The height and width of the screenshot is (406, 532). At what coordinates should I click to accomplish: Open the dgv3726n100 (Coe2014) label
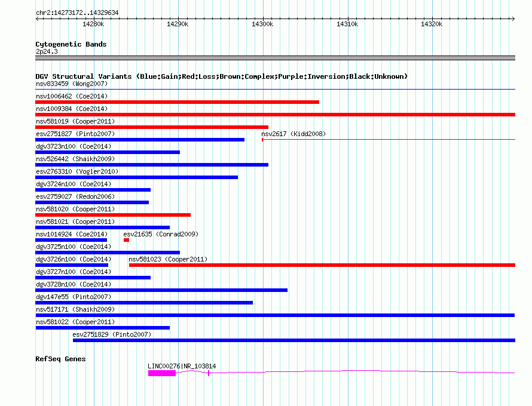click(x=74, y=259)
